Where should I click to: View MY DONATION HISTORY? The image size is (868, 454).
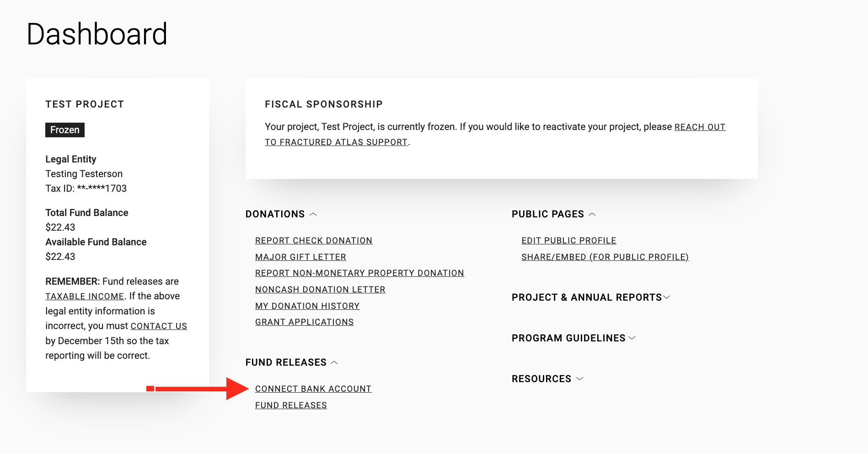pyautogui.click(x=307, y=306)
